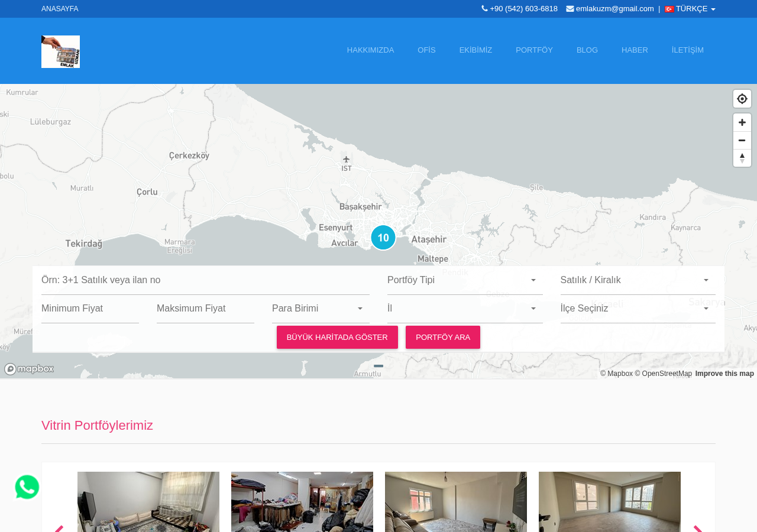
Task: Expand the Satılık / Kiralık dropdown
Action: pyautogui.click(x=638, y=280)
